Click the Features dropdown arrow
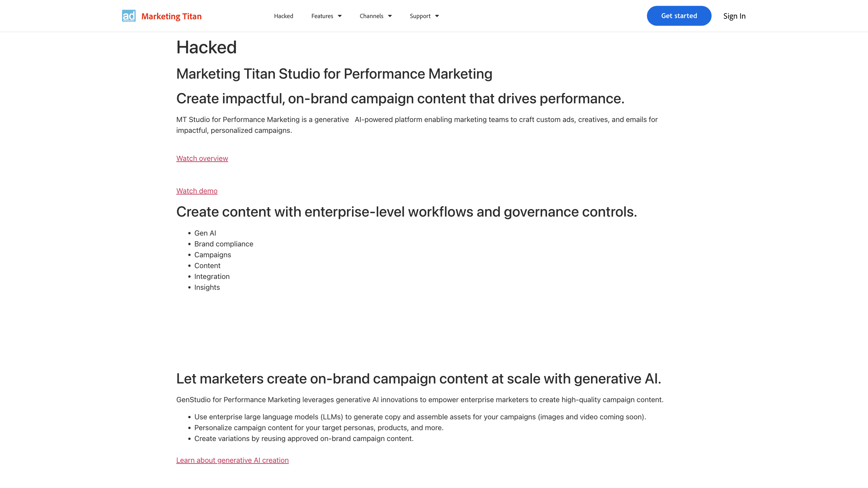Image resolution: width=868 pixels, height=488 pixels. [340, 16]
